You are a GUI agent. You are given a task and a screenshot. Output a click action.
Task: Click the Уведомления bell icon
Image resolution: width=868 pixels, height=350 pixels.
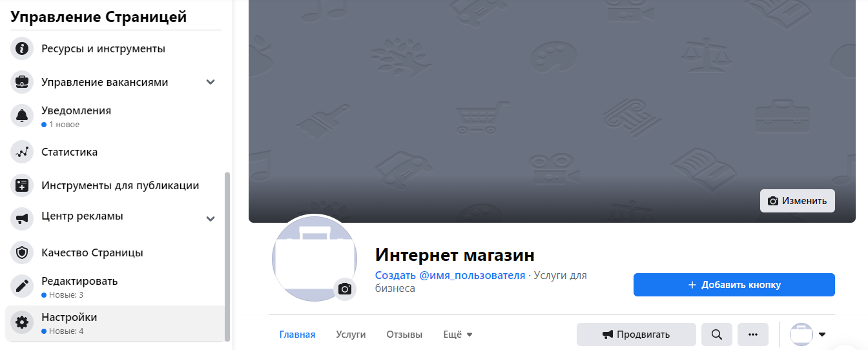(x=22, y=116)
